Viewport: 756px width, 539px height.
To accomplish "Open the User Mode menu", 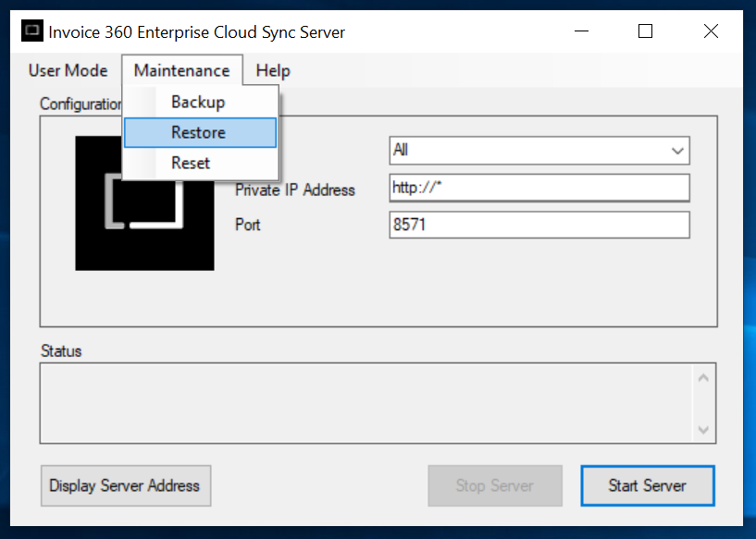I will [x=68, y=71].
